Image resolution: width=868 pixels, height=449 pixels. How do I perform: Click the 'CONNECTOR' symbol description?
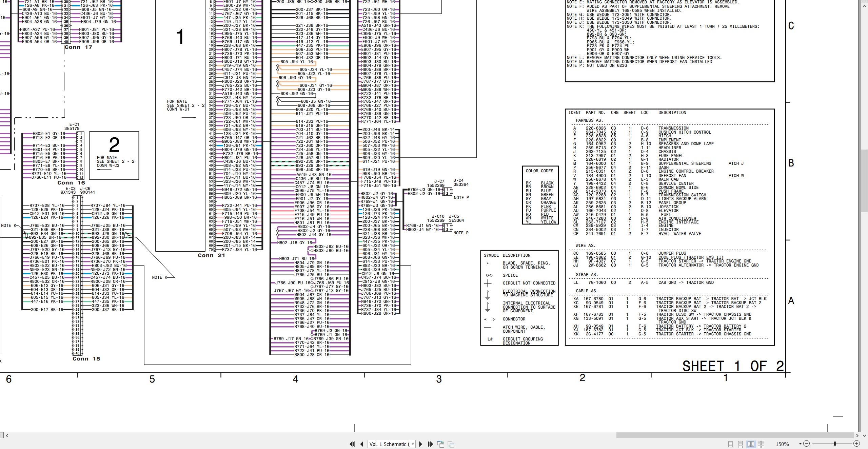[x=514, y=319]
